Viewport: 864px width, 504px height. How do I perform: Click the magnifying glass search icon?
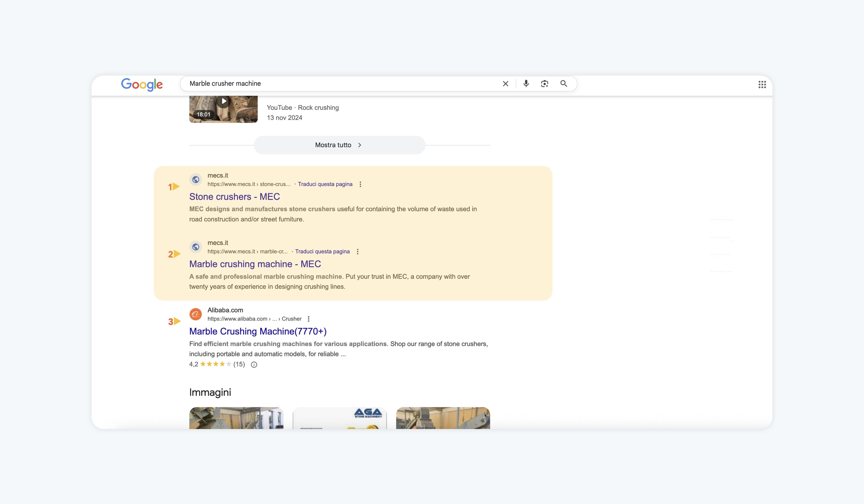[x=564, y=84]
